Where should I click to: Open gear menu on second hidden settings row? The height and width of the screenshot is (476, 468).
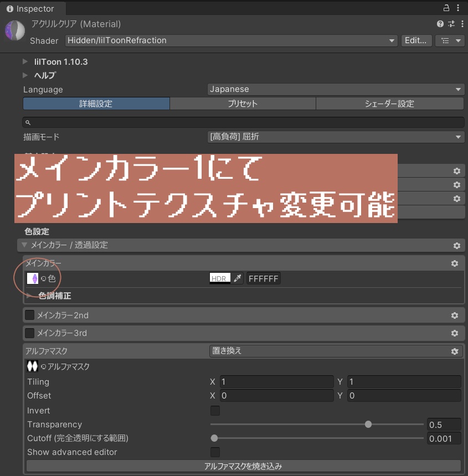tap(457, 184)
